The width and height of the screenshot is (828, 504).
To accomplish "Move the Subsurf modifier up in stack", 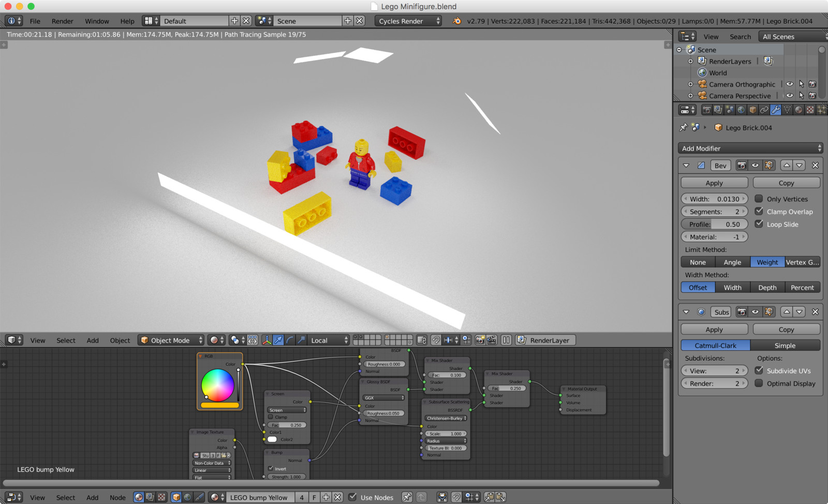I will tap(787, 312).
